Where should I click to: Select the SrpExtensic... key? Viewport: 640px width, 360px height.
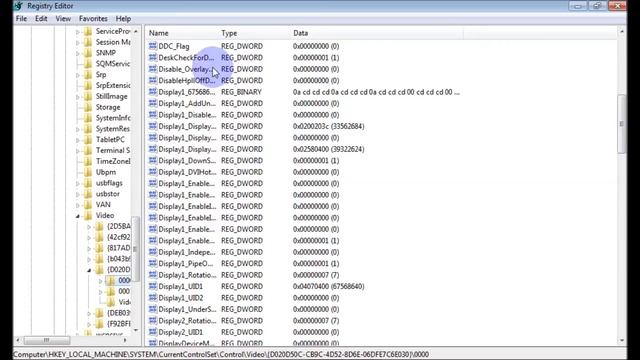[x=113, y=85]
